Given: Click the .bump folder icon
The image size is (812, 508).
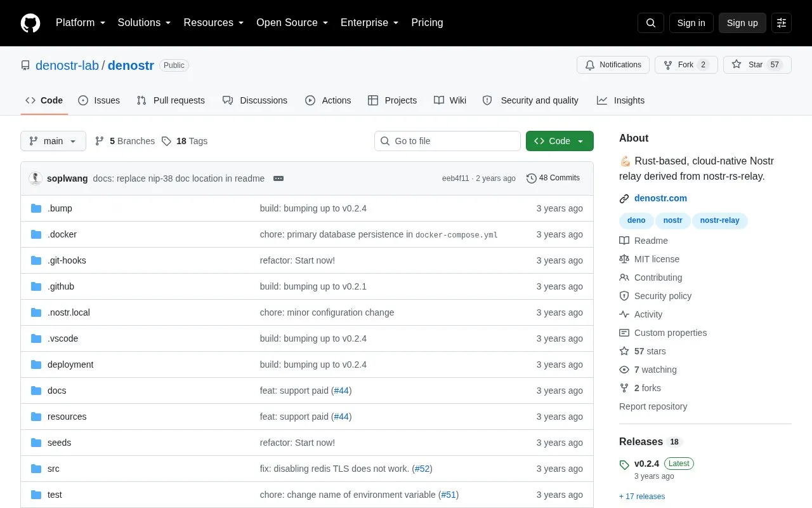Looking at the screenshot, I should pos(36,208).
